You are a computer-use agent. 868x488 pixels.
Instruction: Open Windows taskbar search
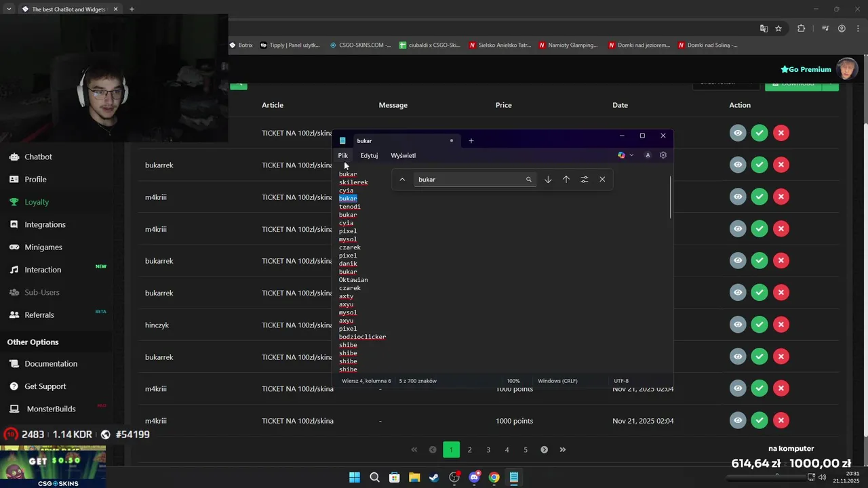pos(374,477)
